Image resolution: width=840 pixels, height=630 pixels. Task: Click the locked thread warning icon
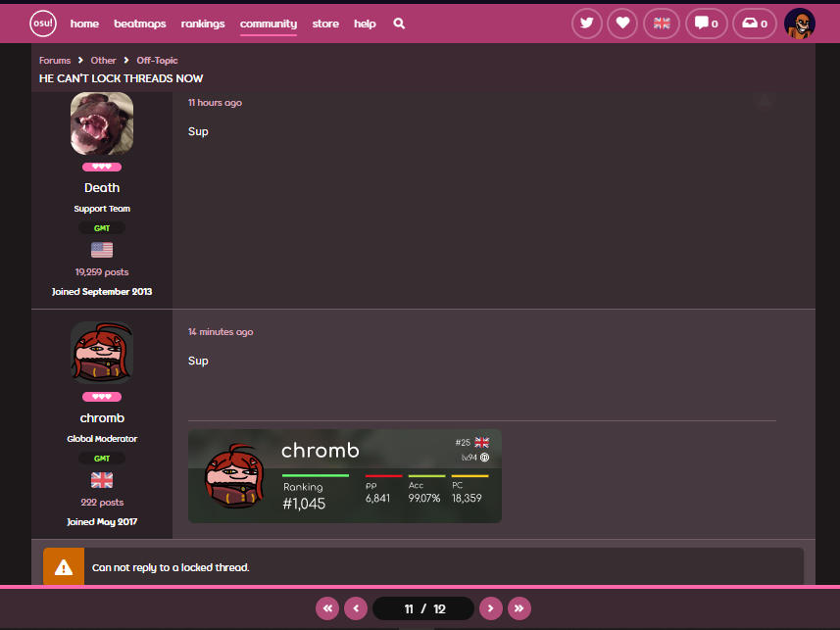coord(63,566)
